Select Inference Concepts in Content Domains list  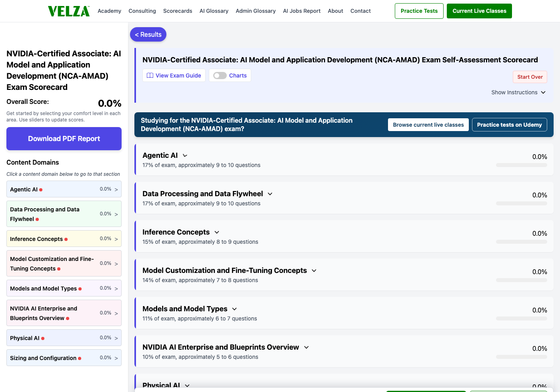(x=64, y=239)
